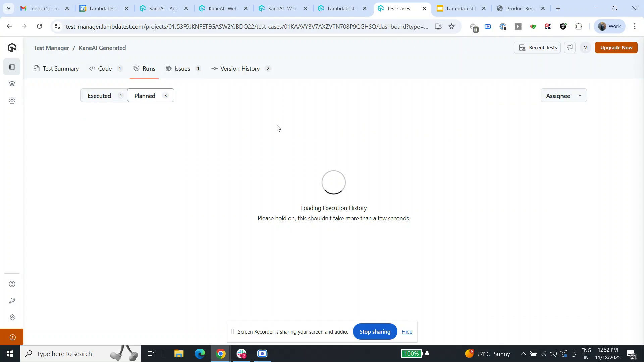Toggle the Executed filter chip
The image size is (644, 362).
pyautogui.click(x=99, y=95)
